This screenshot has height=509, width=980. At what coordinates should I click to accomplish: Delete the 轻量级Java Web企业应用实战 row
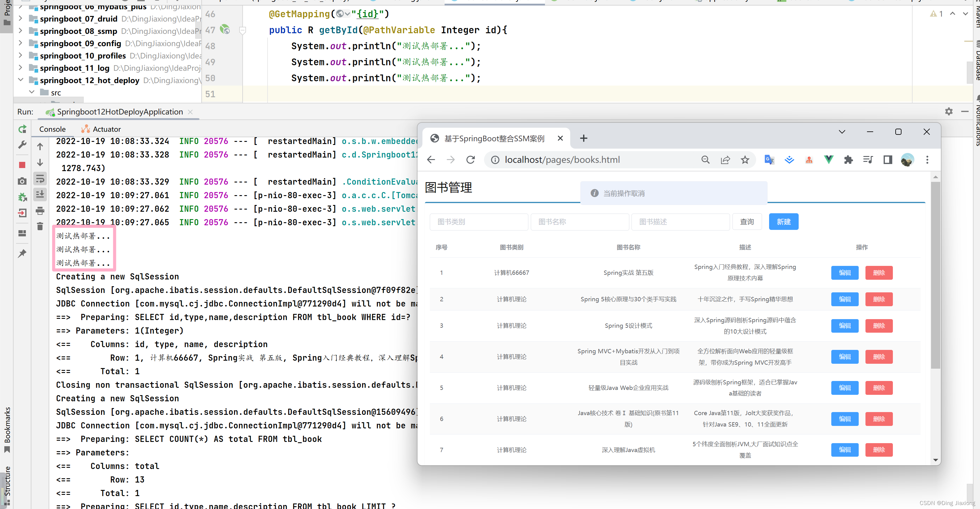tap(879, 388)
